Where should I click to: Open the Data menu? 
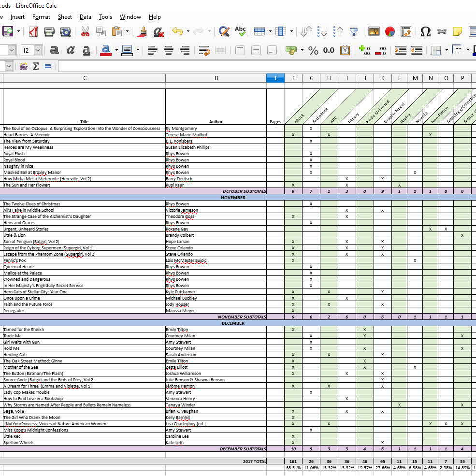(x=86, y=17)
